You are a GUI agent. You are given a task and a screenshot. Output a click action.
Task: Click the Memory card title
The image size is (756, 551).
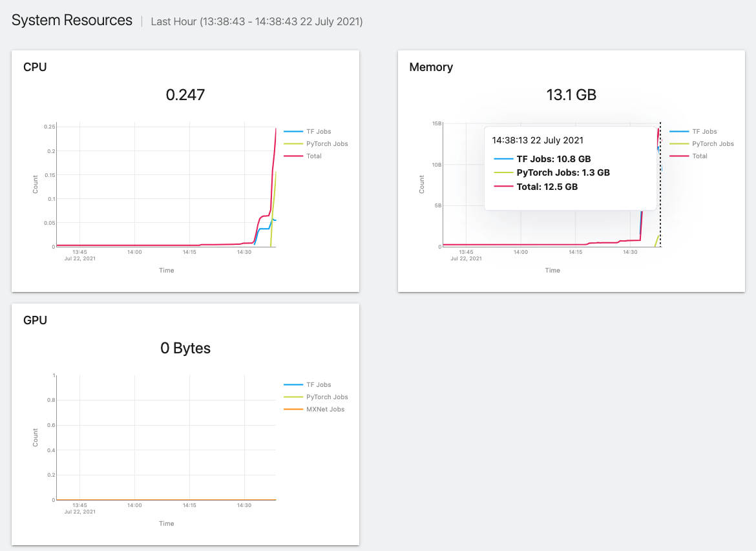pos(431,67)
